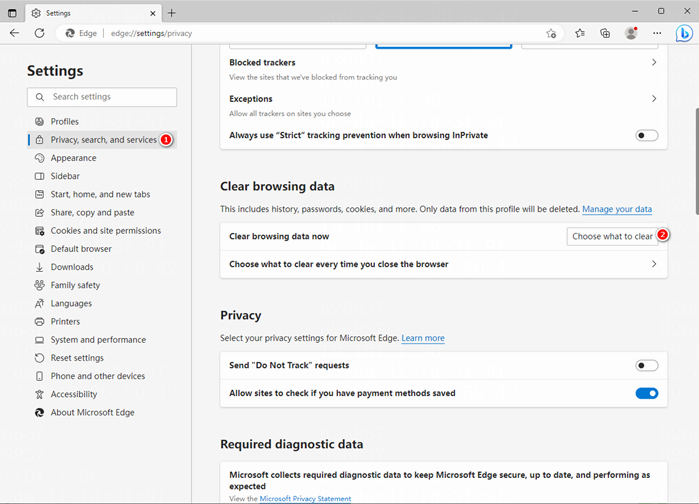Switch to the Settings browser tab
The height and width of the screenshot is (504, 699).
(x=94, y=13)
